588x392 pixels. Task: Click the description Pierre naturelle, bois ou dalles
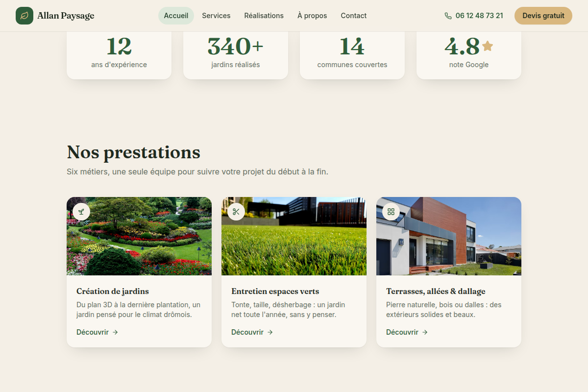(444, 310)
